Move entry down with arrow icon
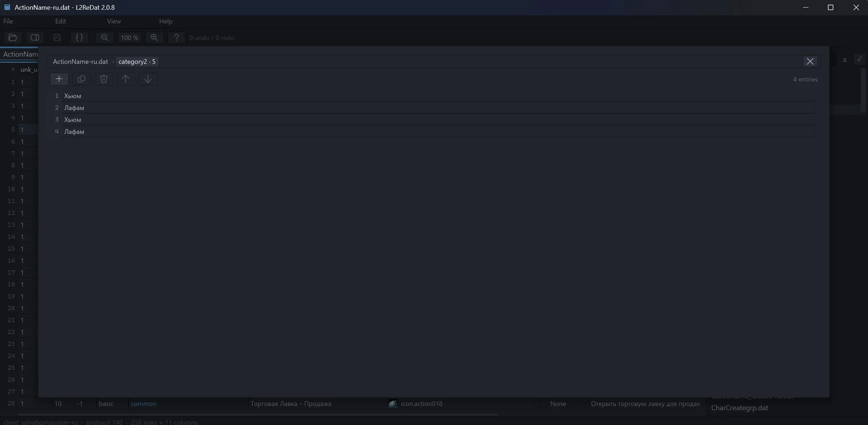 click(148, 79)
